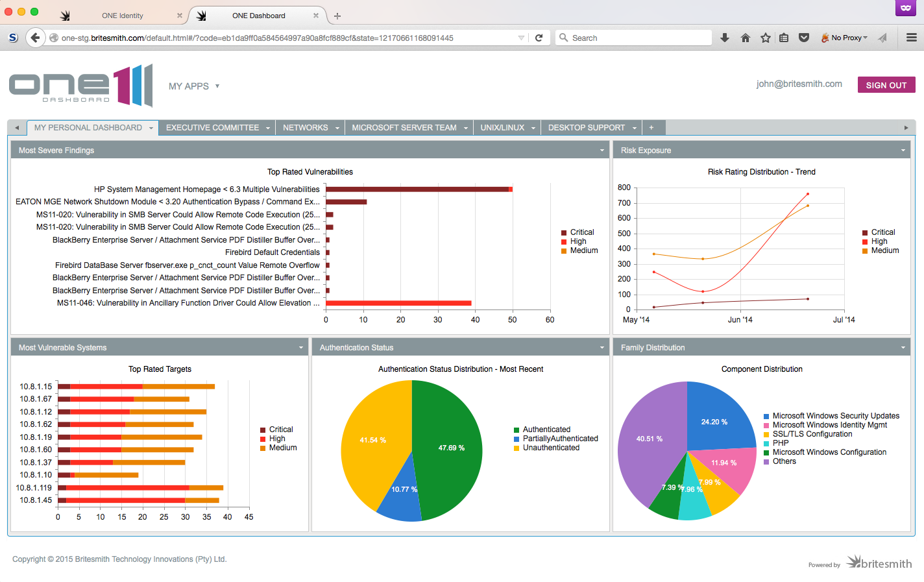Click the S extension icon left of back button

pyautogui.click(x=13, y=38)
